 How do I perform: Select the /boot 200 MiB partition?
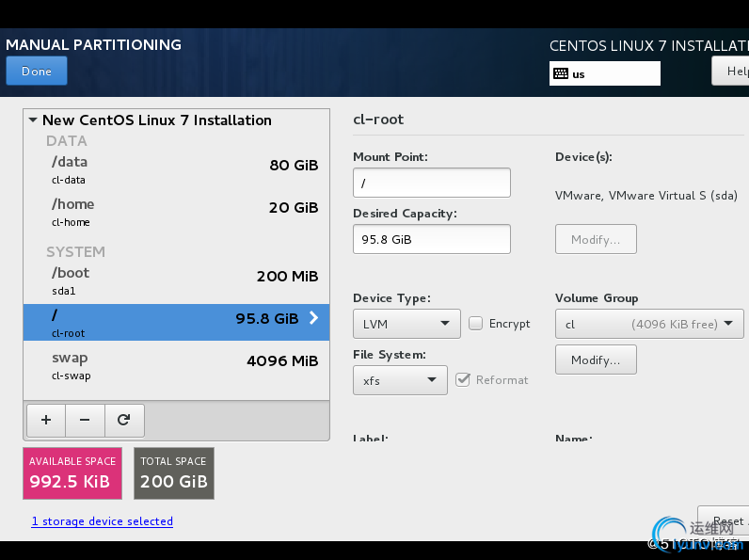click(x=176, y=281)
